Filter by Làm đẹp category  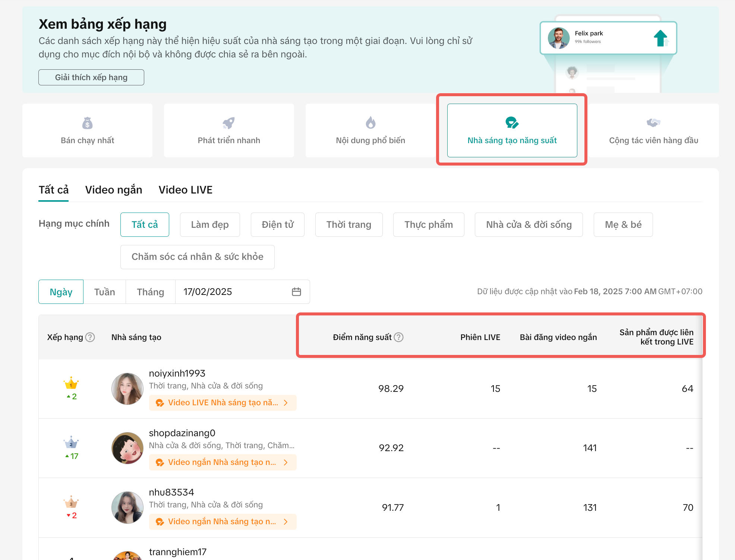click(210, 224)
